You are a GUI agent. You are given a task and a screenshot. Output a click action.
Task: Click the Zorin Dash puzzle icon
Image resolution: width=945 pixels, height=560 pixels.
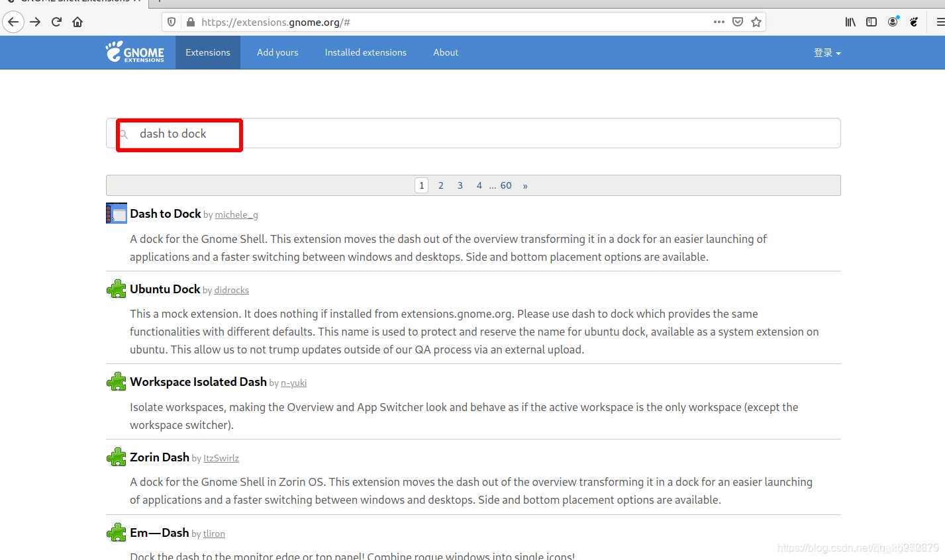tap(117, 457)
